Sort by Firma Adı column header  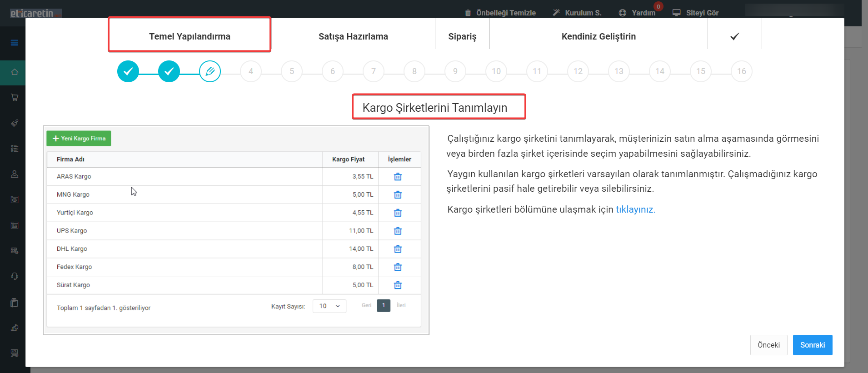70,159
